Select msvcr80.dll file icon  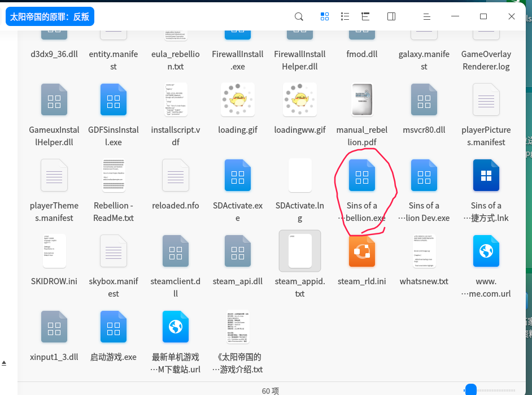(x=424, y=100)
